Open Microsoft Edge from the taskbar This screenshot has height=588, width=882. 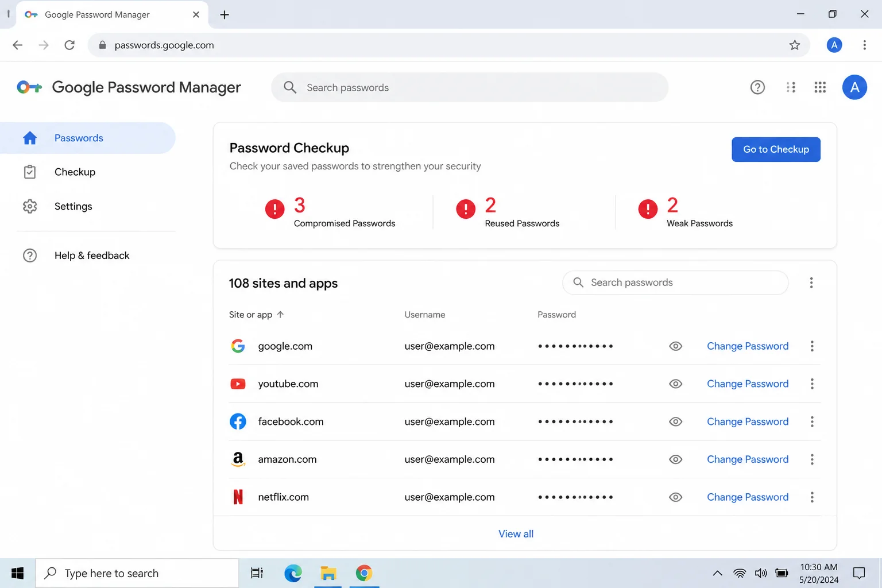click(x=293, y=573)
